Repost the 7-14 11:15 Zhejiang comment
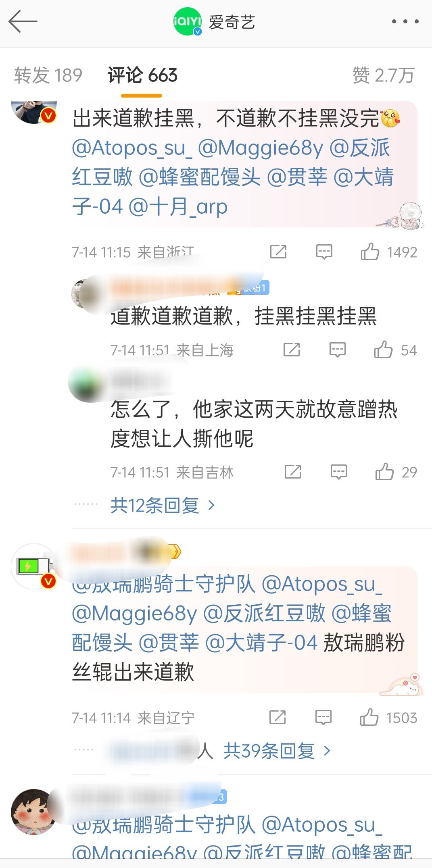The height and width of the screenshot is (868, 432). click(278, 252)
